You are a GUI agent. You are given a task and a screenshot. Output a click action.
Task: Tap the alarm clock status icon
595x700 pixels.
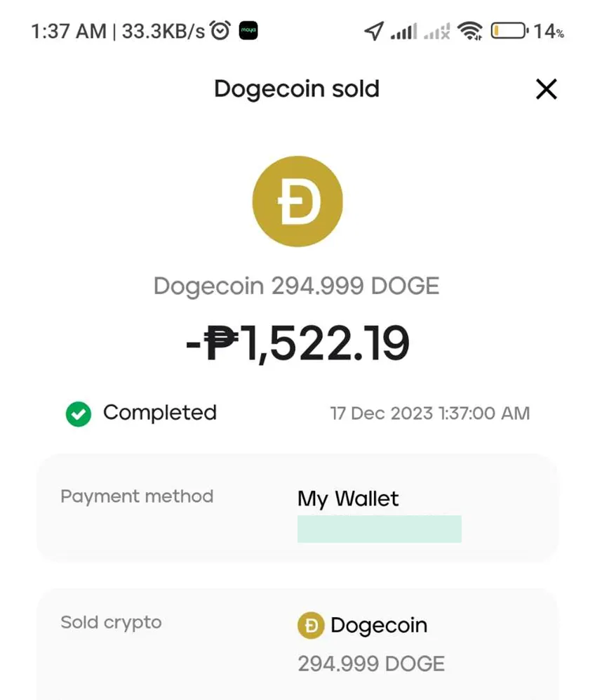click(220, 30)
